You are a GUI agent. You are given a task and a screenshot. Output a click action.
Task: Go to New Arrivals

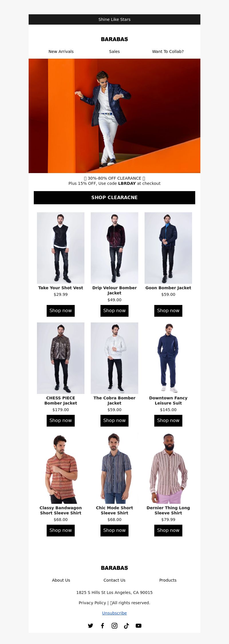(x=61, y=51)
